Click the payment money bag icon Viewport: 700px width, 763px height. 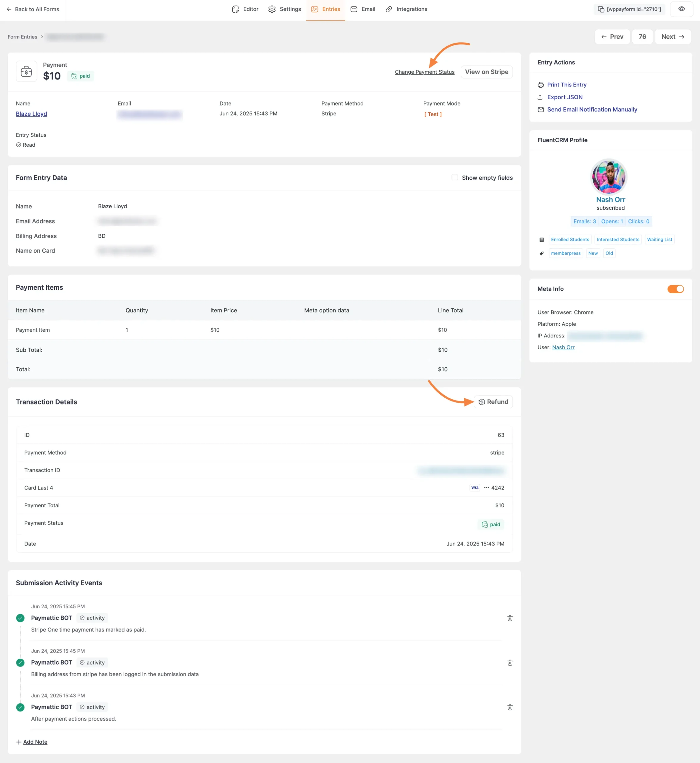tap(26, 71)
